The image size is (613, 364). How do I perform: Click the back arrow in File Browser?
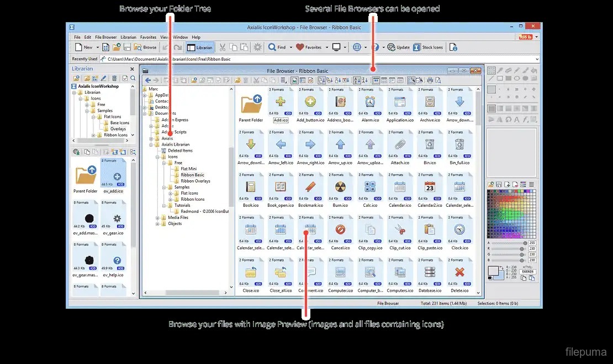click(147, 81)
